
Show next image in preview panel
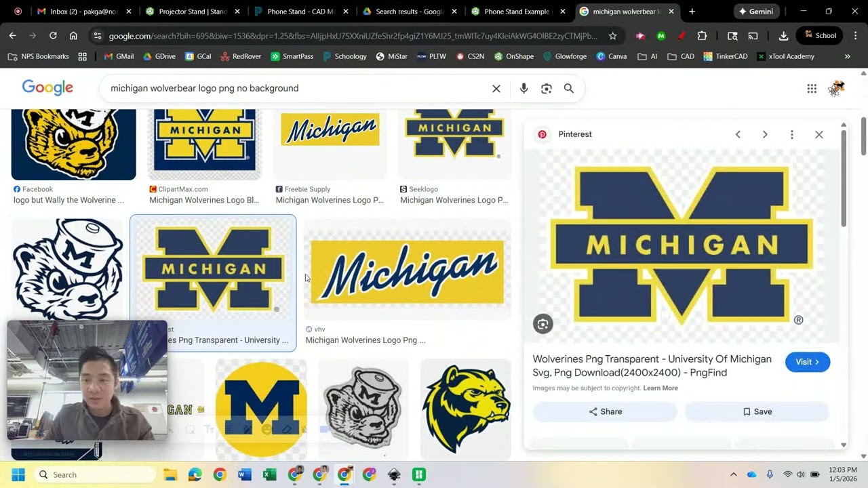(765, 134)
